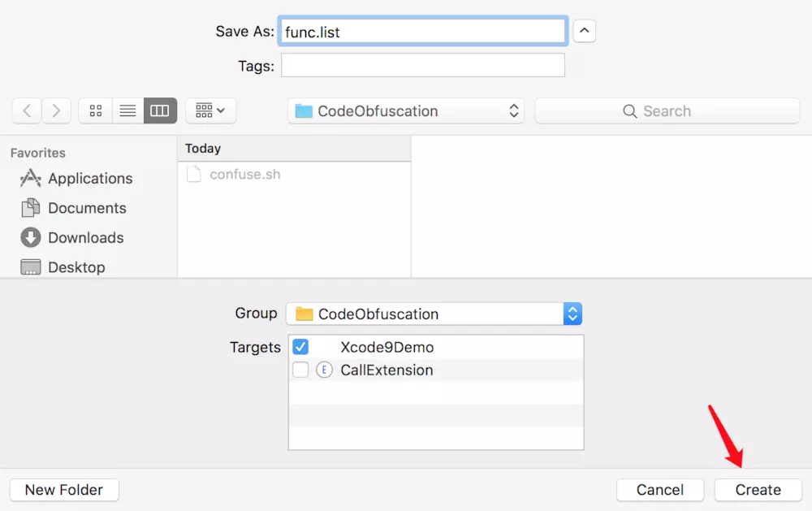The width and height of the screenshot is (812, 511).
Task: Open the item grouping options menu
Action: pos(211,110)
